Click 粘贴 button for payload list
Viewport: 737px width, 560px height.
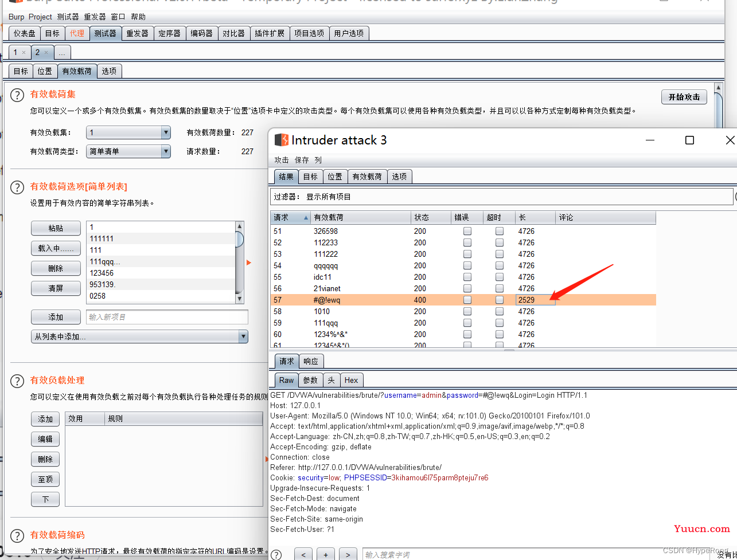[x=56, y=228]
